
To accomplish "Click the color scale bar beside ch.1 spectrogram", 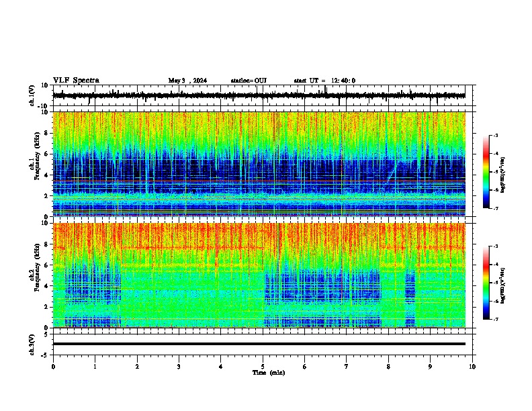I will click(486, 172).
